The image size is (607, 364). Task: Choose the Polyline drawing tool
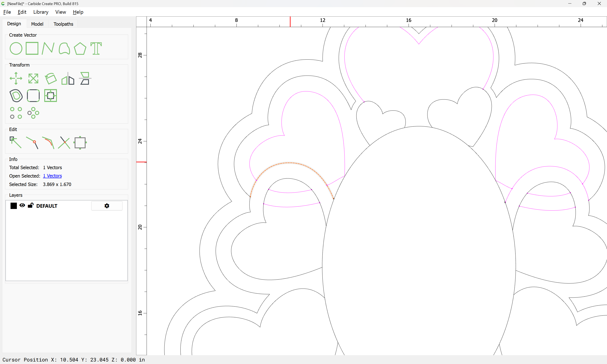(48, 48)
